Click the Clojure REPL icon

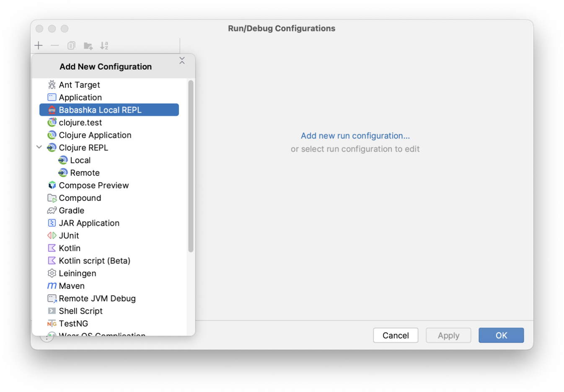pos(52,147)
